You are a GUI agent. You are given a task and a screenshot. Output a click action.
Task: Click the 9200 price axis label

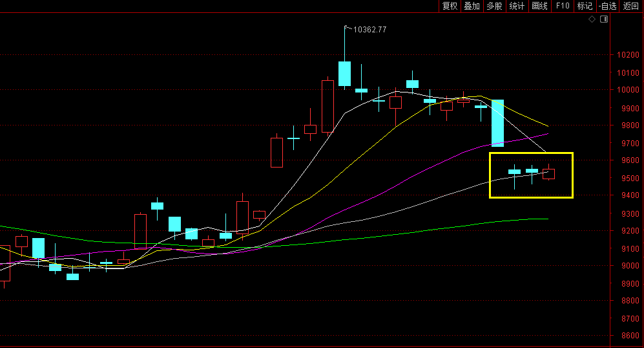click(630, 231)
